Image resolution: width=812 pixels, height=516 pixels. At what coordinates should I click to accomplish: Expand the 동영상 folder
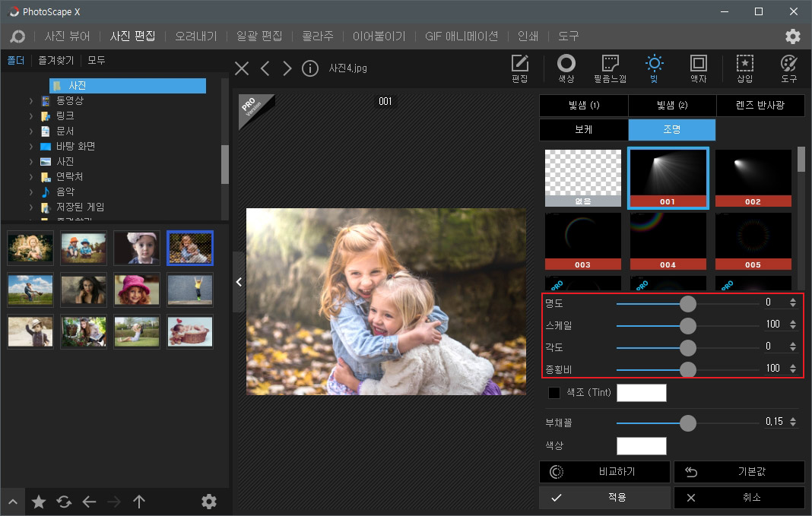click(x=31, y=100)
